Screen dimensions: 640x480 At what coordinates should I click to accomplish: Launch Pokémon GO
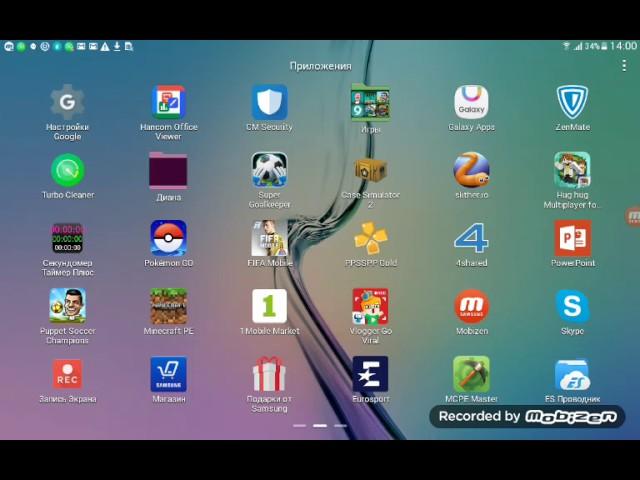(x=168, y=238)
